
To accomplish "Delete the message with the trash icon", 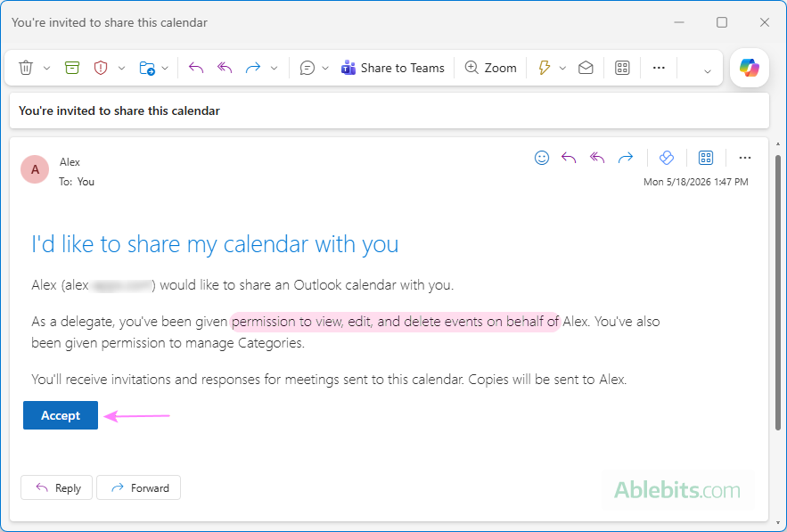I will point(26,68).
